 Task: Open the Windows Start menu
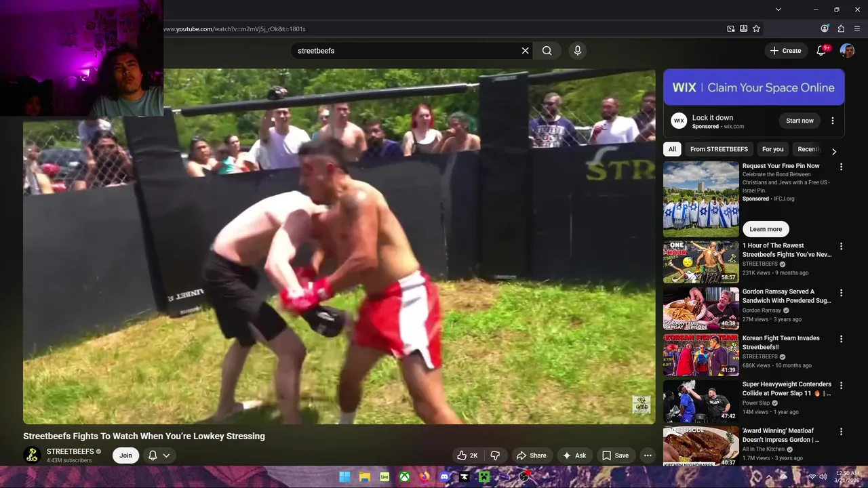[x=344, y=477]
